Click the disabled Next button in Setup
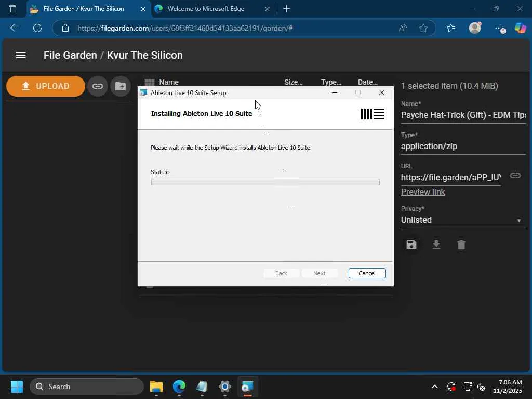This screenshot has width=532, height=399. click(320, 273)
